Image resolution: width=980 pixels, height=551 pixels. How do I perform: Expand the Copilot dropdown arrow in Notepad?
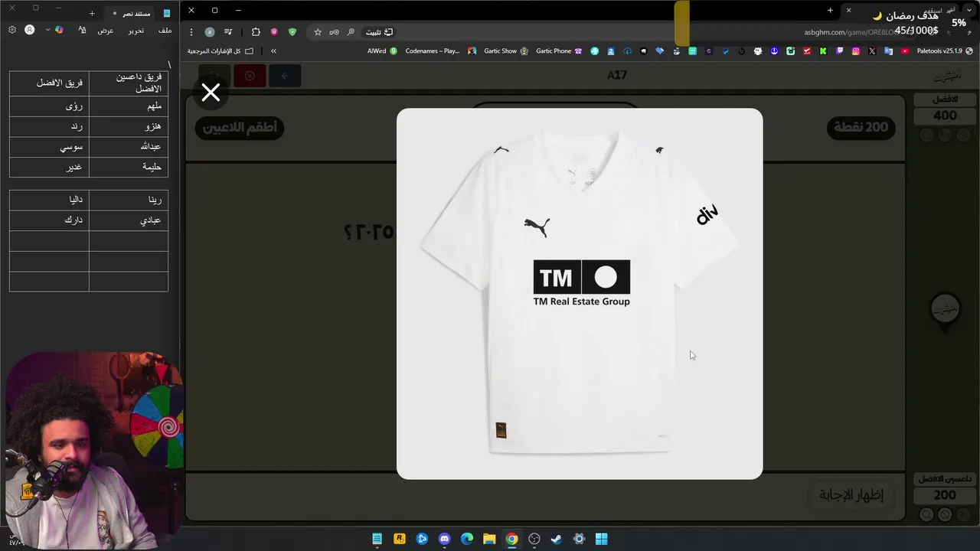[47, 30]
